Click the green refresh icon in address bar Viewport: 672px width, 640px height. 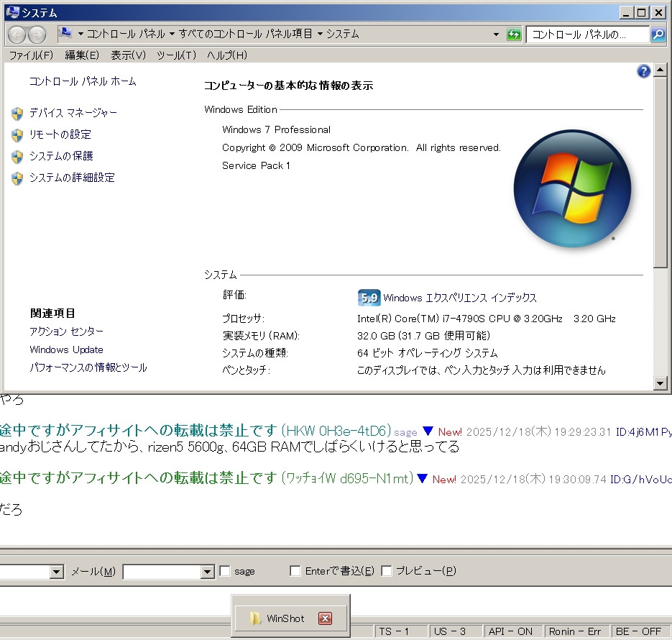pyautogui.click(x=514, y=35)
